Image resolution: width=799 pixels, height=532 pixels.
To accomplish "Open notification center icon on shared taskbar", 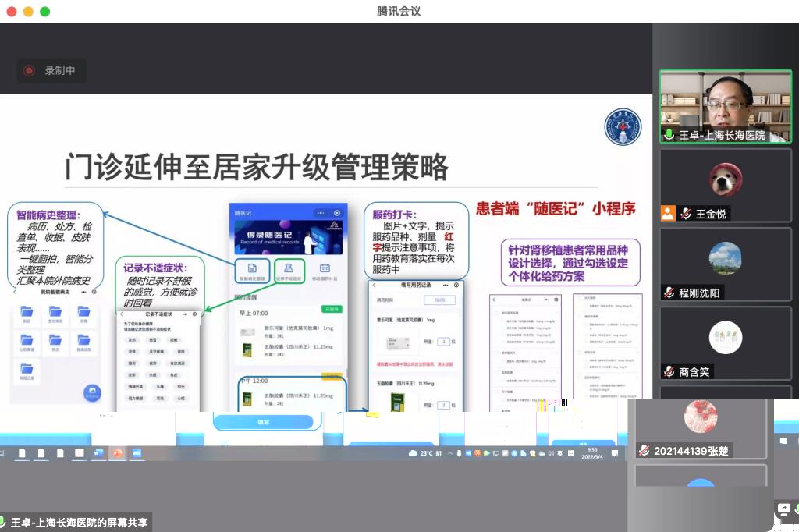I will click(615, 453).
